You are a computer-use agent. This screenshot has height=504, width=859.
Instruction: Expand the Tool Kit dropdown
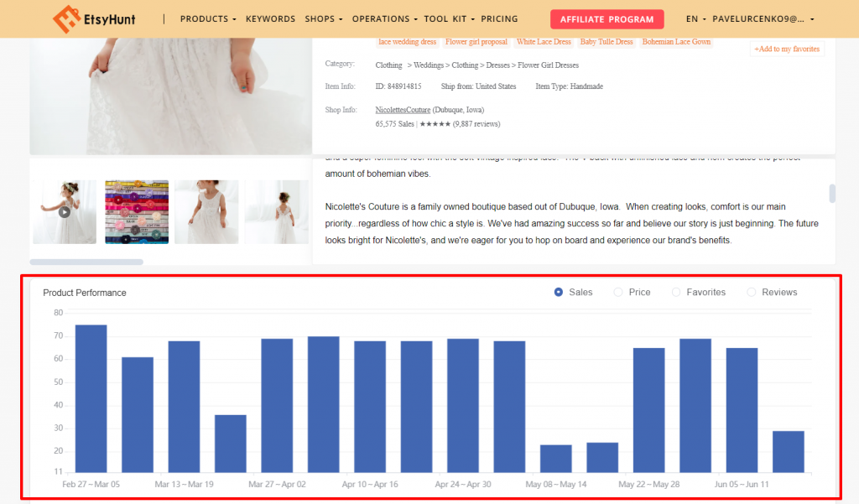click(x=445, y=18)
